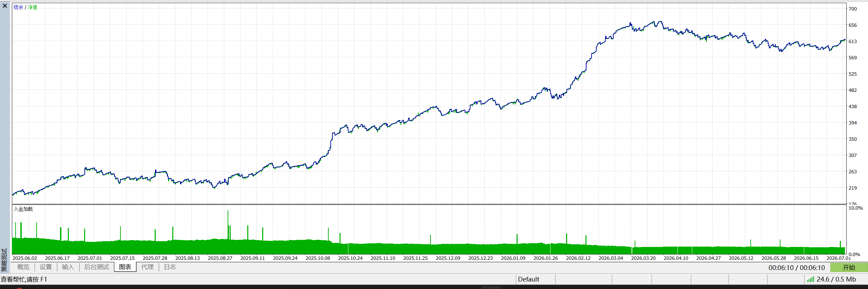This screenshot has width=868, height=289.
Task: Switch to the 代理 tab
Action: click(x=148, y=267)
